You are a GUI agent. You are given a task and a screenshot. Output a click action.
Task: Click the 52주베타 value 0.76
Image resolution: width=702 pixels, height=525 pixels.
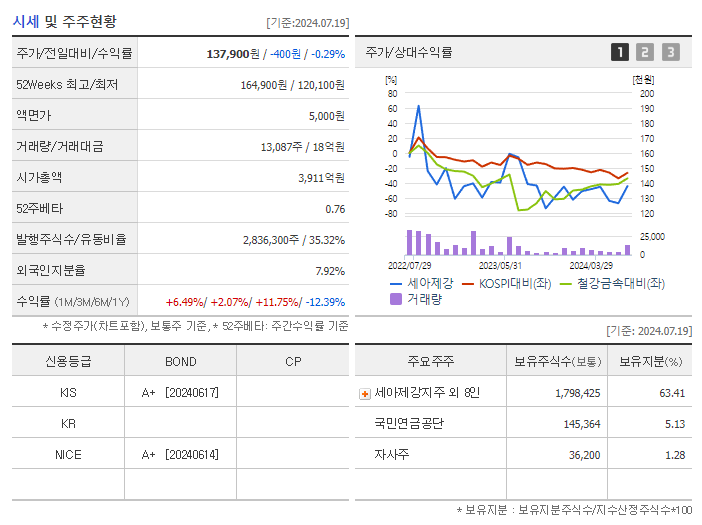coord(335,209)
